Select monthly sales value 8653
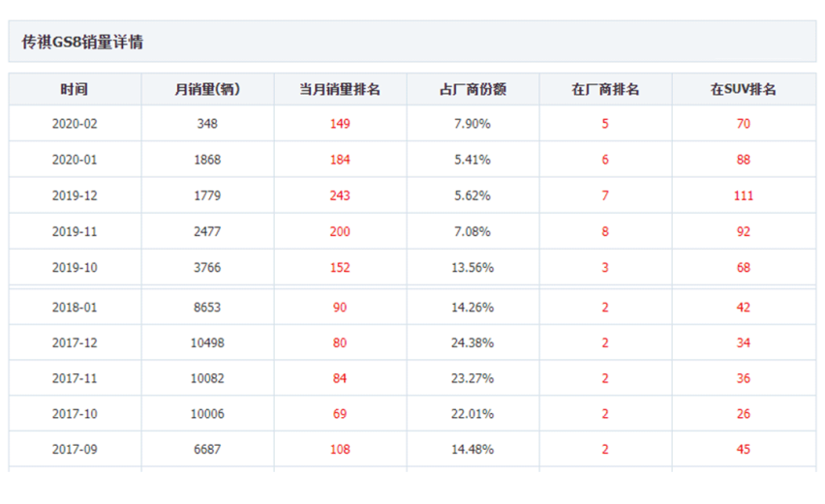This screenshot has height=504, width=825. pyautogui.click(x=207, y=308)
